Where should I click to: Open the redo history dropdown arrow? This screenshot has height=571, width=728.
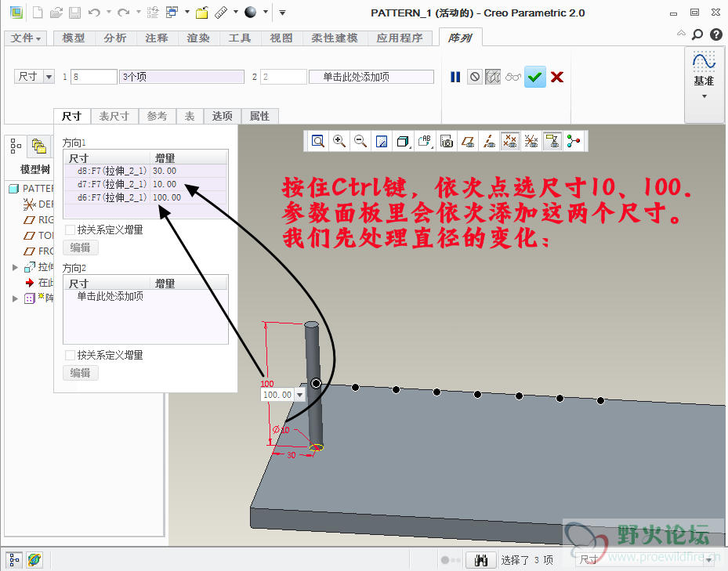coord(138,12)
